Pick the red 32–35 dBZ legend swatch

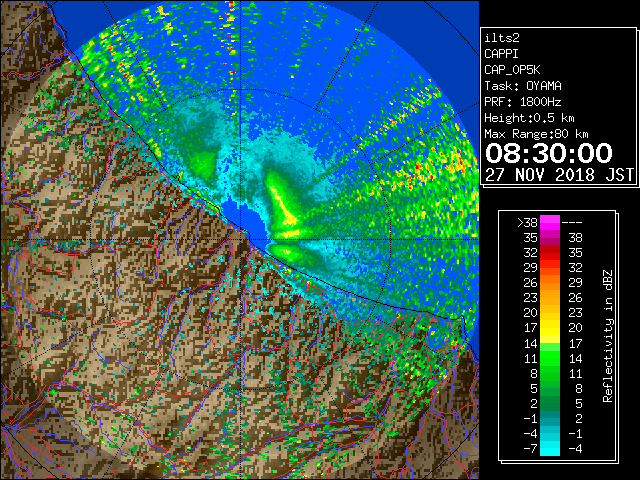point(550,253)
